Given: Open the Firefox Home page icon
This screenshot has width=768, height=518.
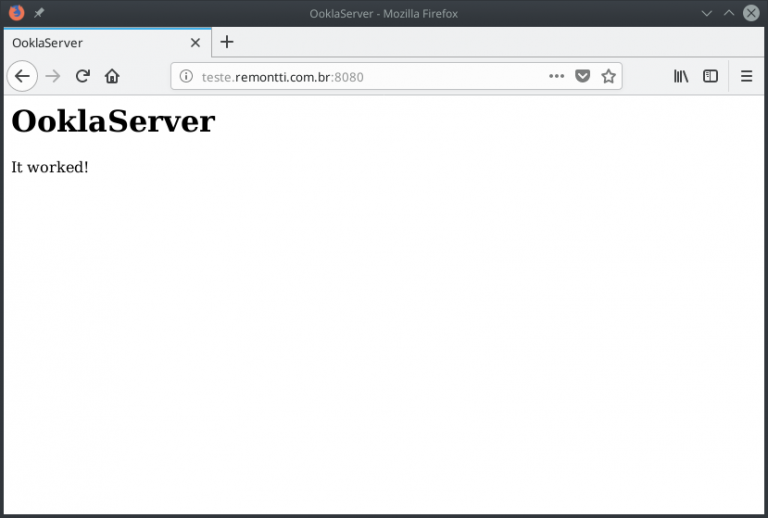Looking at the screenshot, I should coord(112,76).
